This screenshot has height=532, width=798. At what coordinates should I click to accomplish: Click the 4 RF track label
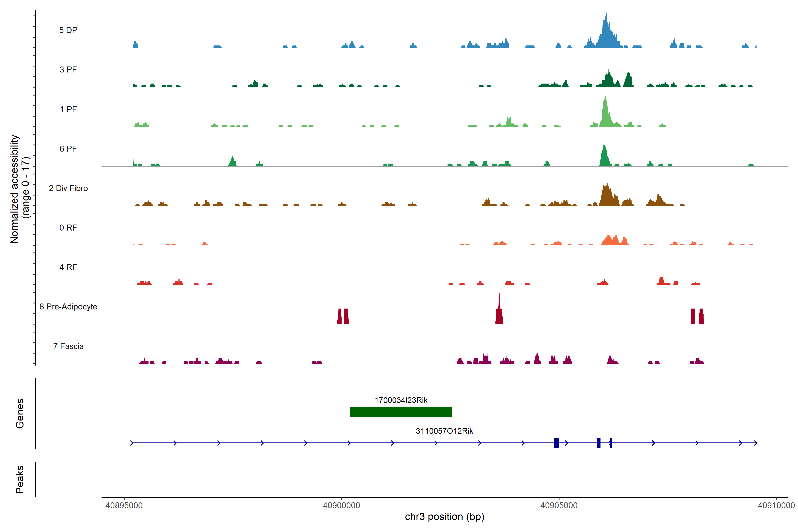68,267
